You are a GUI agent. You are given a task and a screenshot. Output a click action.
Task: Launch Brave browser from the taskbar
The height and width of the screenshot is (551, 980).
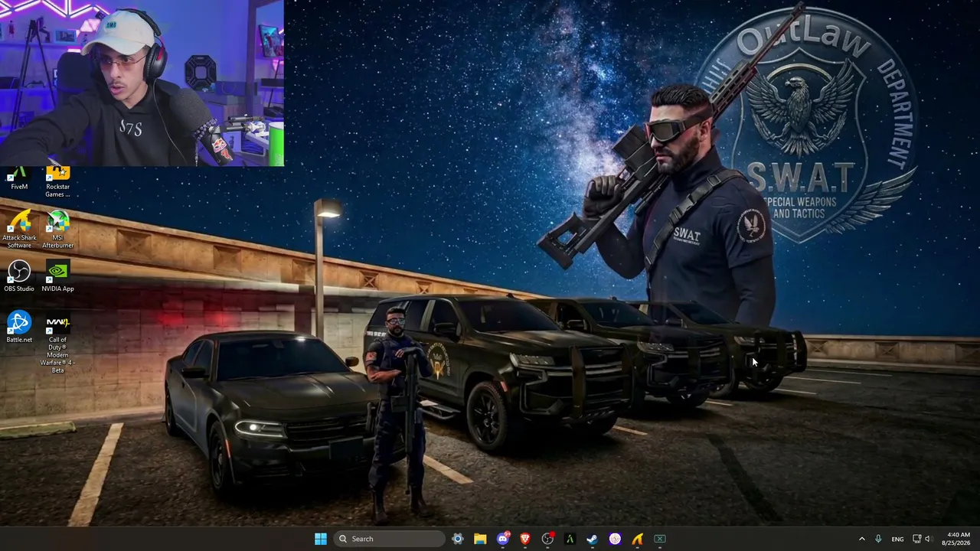tap(525, 539)
